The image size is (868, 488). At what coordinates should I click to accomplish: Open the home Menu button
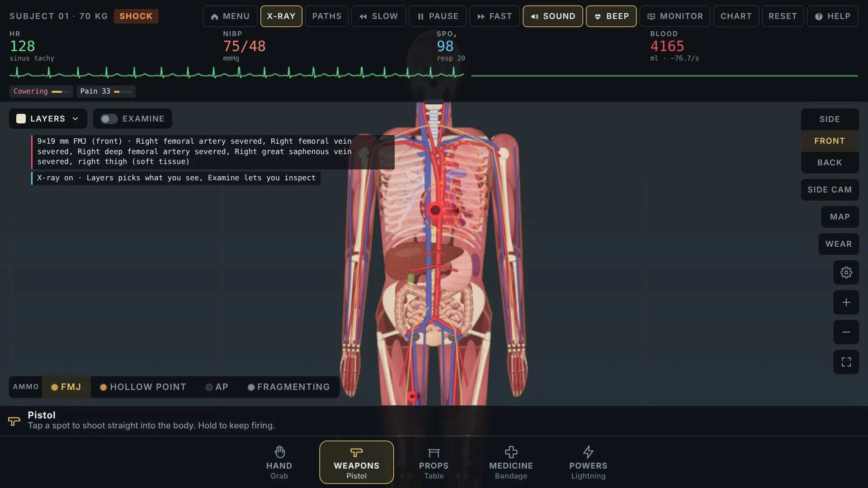230,16
